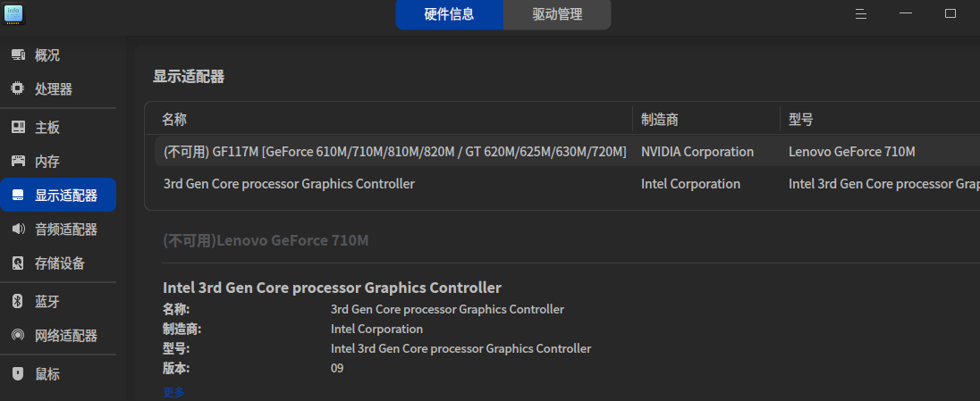Select the Network Adapter (网络适配器) icon
Screen dimensions: 980x401
click(x=18, y=336)
